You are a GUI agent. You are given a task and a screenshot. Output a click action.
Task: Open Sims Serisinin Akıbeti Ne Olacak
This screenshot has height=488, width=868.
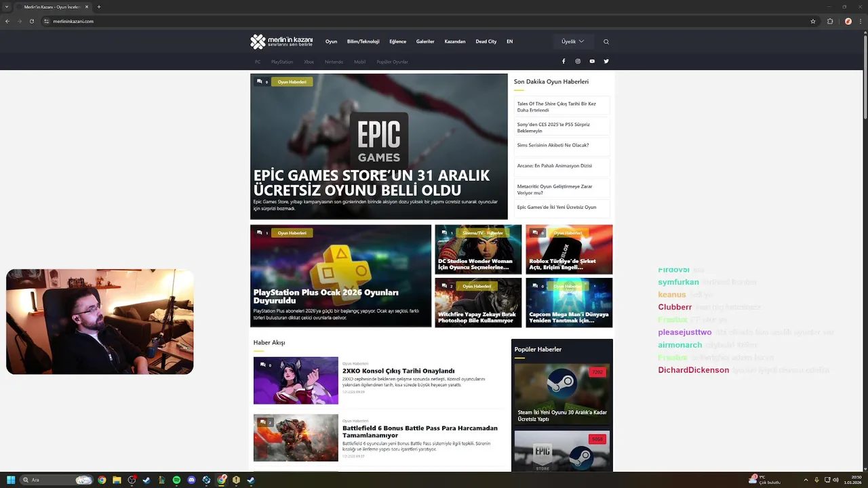[x=562, y=146]
